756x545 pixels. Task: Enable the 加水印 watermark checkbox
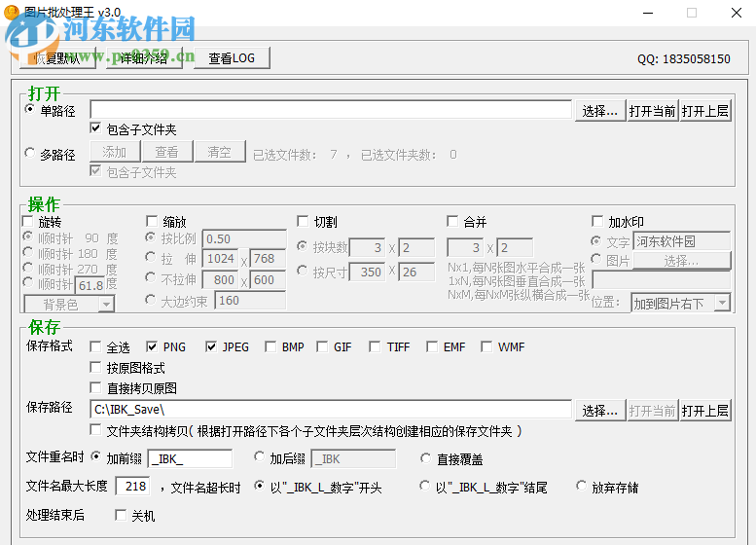(x=596, y=221)
